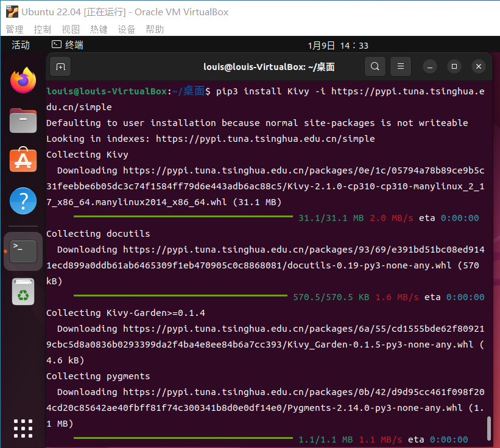Open a new terminal tab

point(60,66)
